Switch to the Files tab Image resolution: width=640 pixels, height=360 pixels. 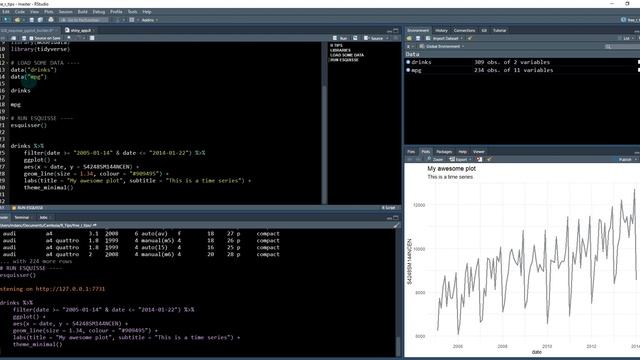pyautogui.click(x=411, y=152)
